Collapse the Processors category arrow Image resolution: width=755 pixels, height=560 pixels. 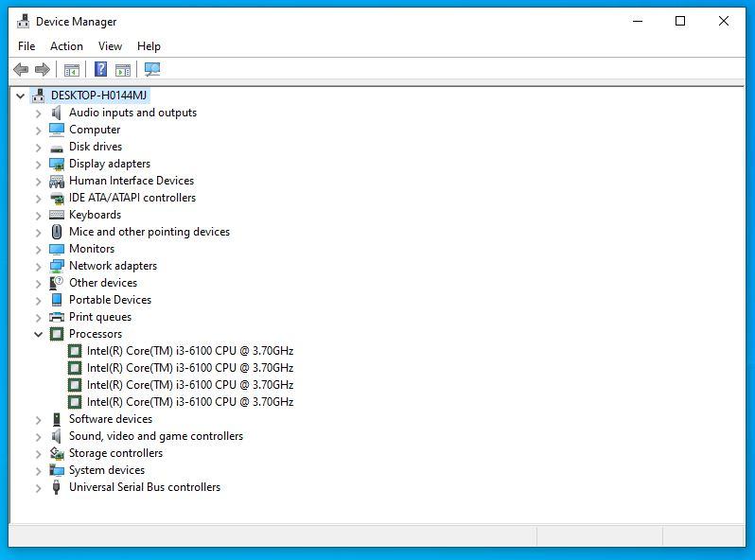(39, 334)
